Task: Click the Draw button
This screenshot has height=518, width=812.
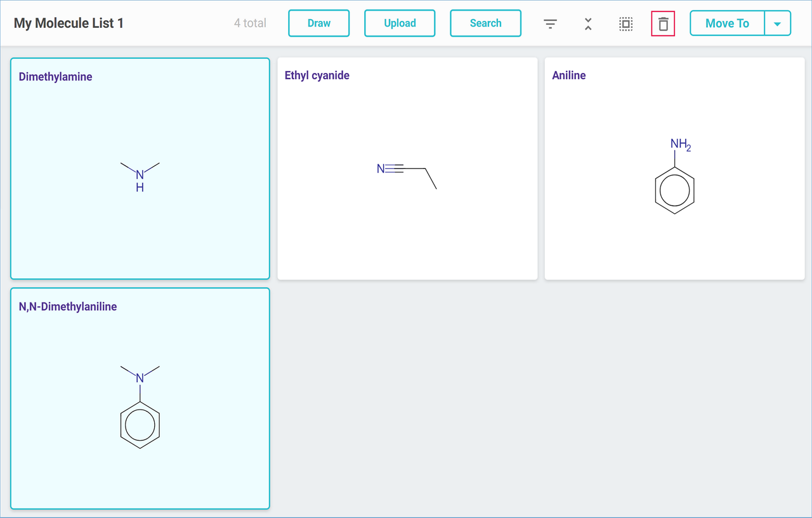Action: pyautogui.click(x=318, y=23)
